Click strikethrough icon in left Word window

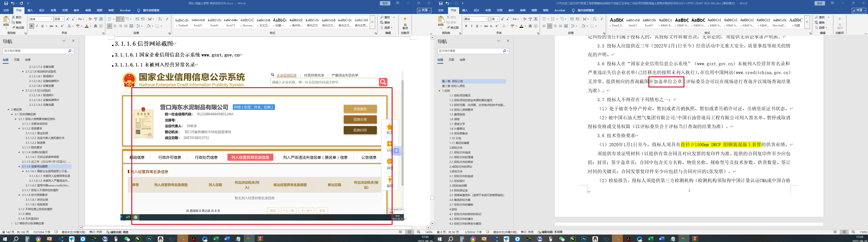[x=51, y=26]
